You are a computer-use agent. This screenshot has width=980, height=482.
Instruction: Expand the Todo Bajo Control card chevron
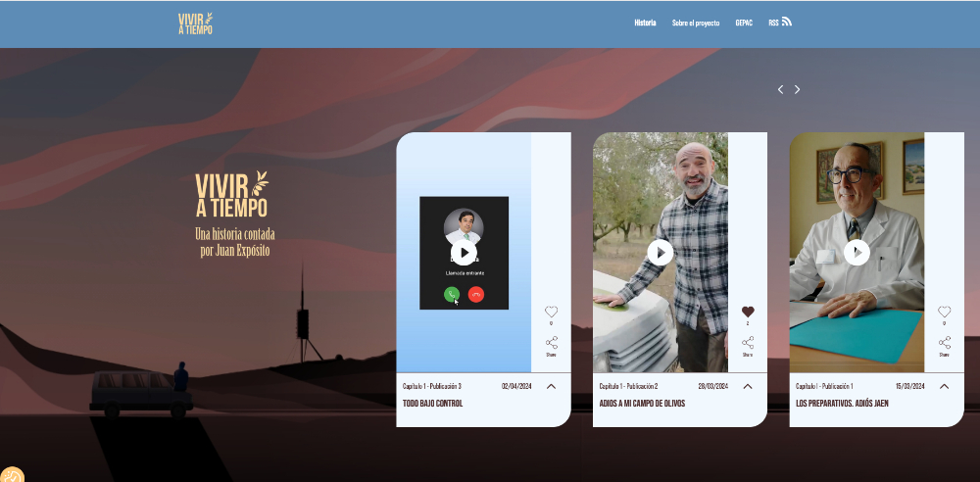[x=551, y=386]
